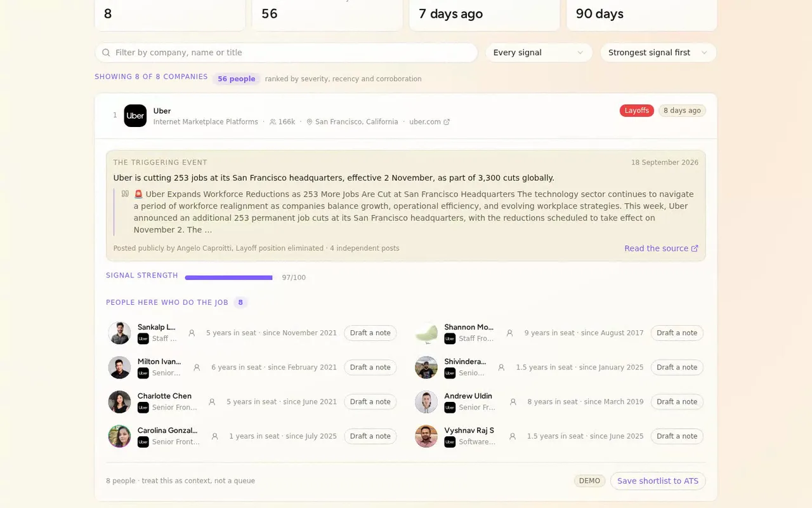Viewport: 812px width, 508px height.
Task: Click the location pin icon before San Francisco
Action: coord(310,122)
